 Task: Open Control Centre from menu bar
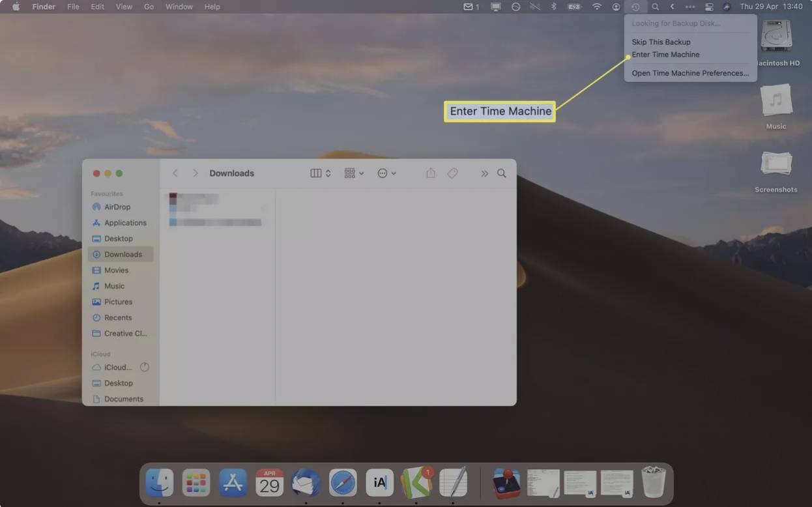tap(709, 7)
